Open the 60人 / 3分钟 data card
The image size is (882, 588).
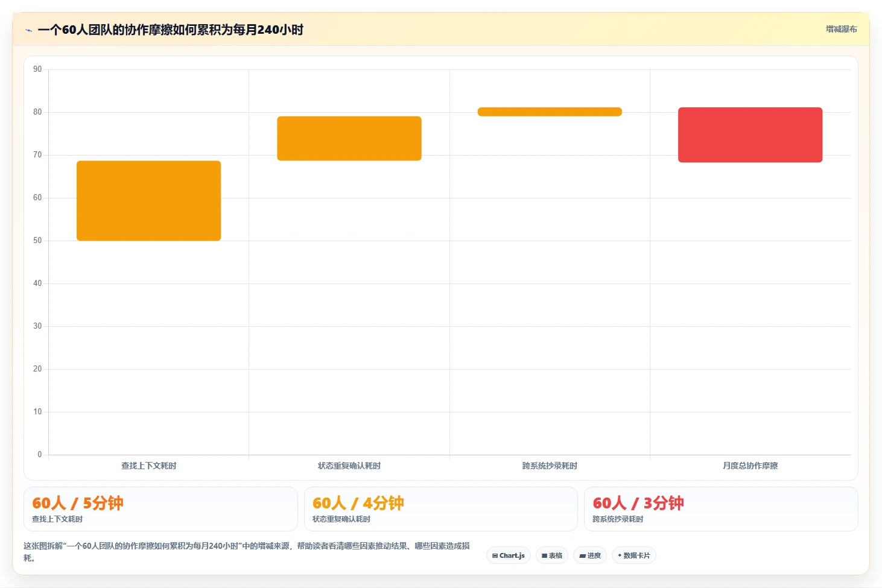[x=721, y=509]
